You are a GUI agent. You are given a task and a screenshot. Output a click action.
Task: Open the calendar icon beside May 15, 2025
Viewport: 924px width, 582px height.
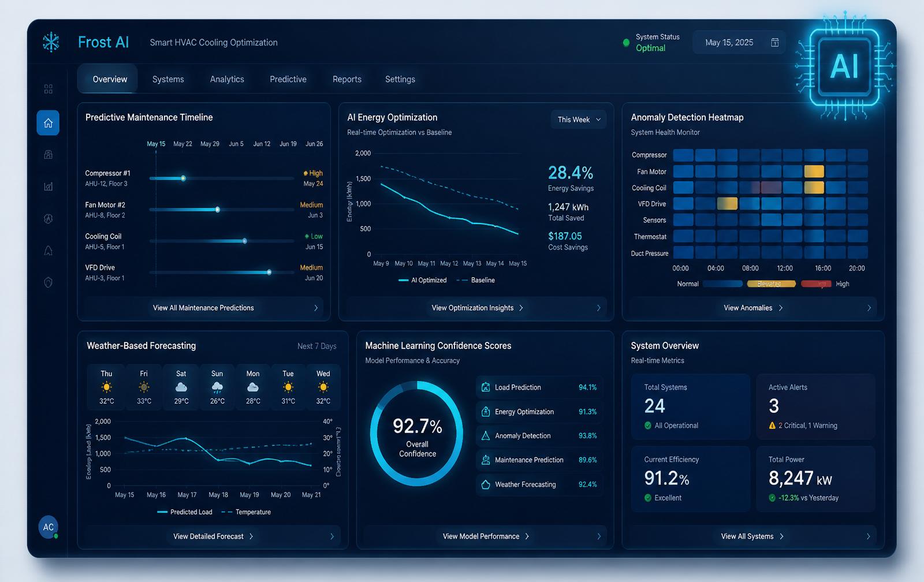pos(775,42)
